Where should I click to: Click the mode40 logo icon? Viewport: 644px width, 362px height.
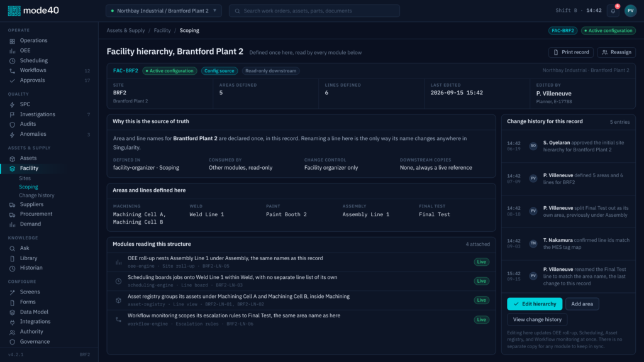point(14,11)
